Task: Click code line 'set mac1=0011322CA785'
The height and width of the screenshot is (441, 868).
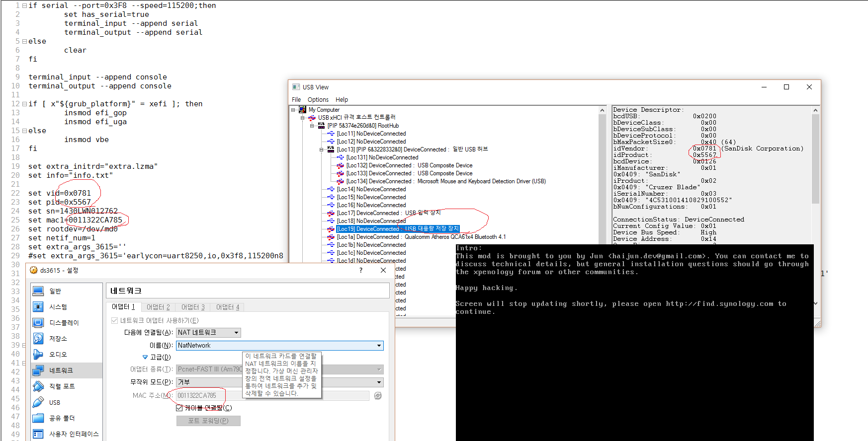Action: click(75, 220)
